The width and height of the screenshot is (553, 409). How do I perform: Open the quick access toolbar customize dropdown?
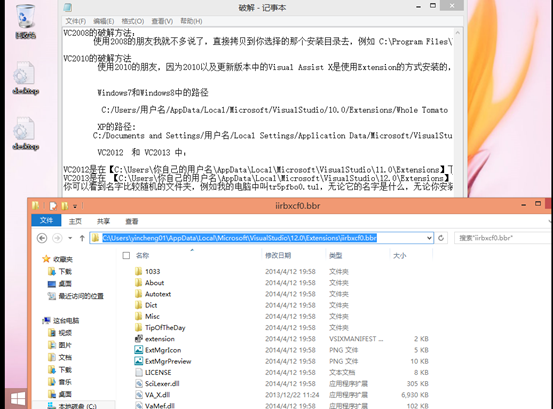click(75, 206)
